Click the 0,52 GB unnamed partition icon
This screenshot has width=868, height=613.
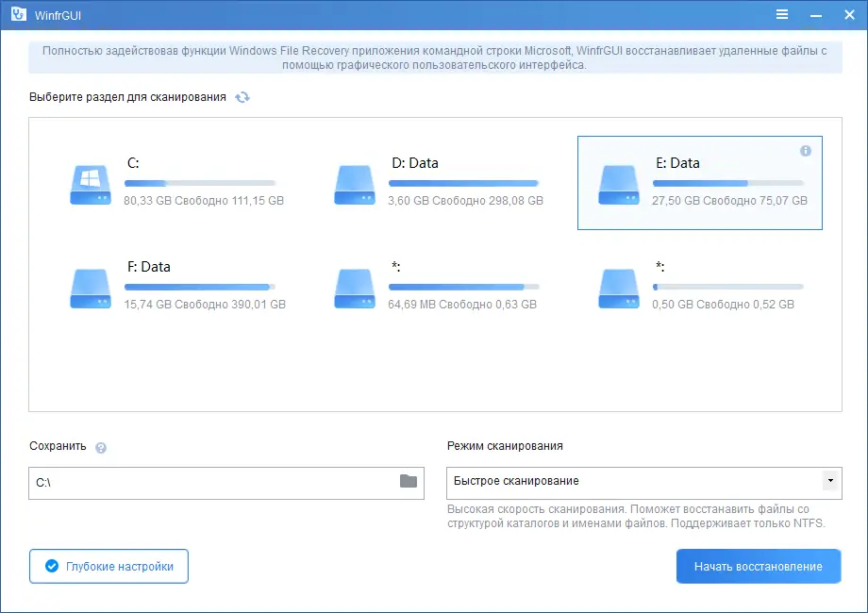[618, 289]
